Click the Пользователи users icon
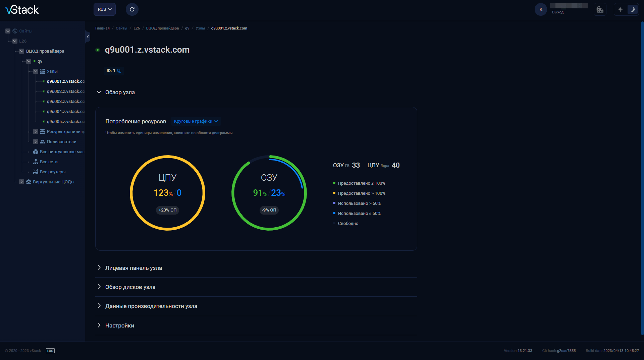Screen dimensions: 644x360 (x=42, y=141)
